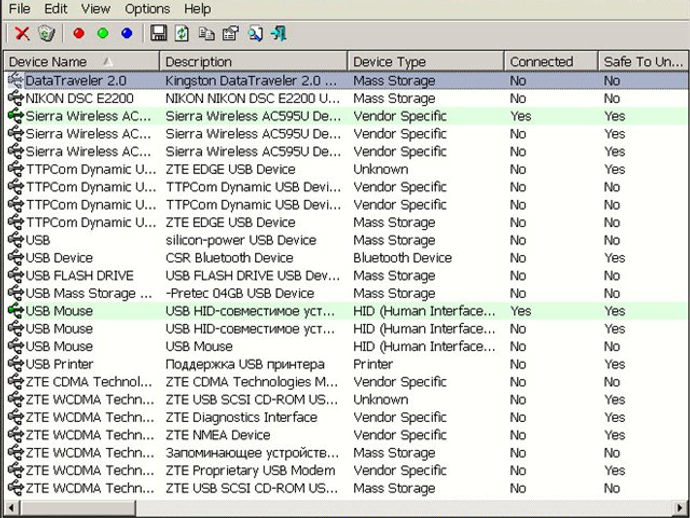Click the refresh toolbar icon
Screen dimensions: 690x518
(x=182, y=33)
